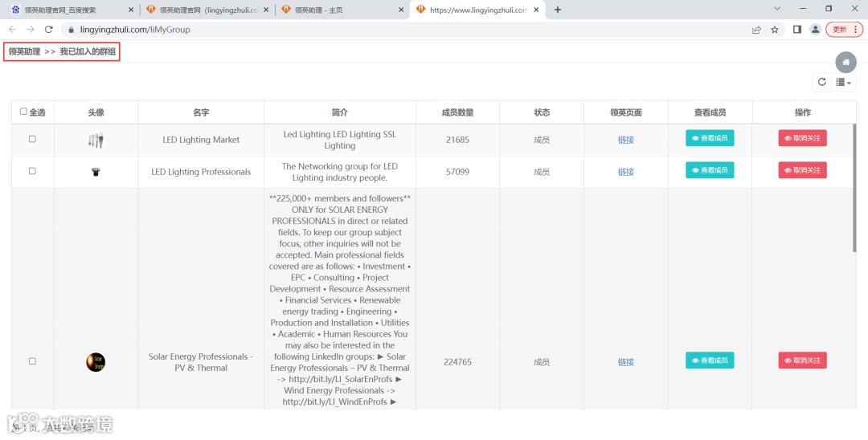Screen dimensions: 868x440
Task: Close the 领英助理官网_百度搜索 tab
Action: pos(131,10)
